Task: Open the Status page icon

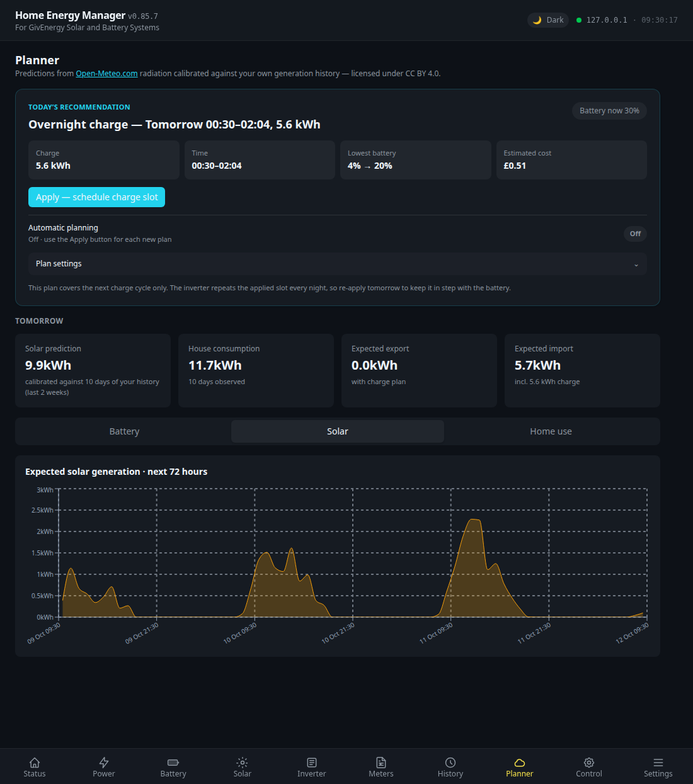Action: (x=35, y=763)
